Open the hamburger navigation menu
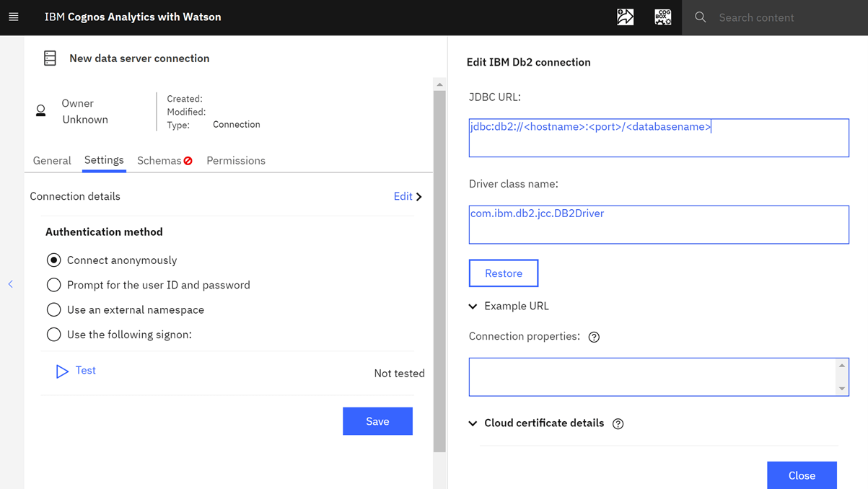 pyautogui.click(x=14, y=17)
